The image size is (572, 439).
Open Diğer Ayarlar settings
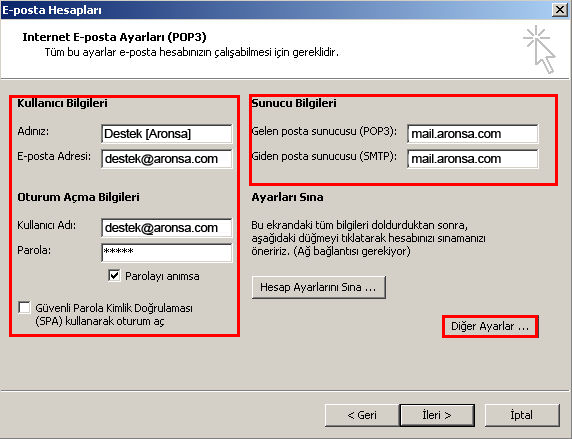(x=490, y=326)
